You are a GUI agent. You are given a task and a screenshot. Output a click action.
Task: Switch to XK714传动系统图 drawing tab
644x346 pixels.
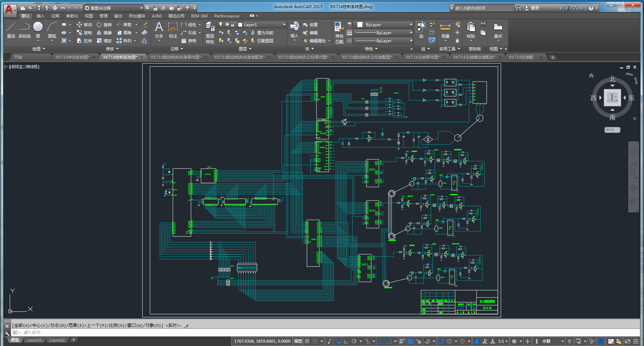click(x=72, y=57)
